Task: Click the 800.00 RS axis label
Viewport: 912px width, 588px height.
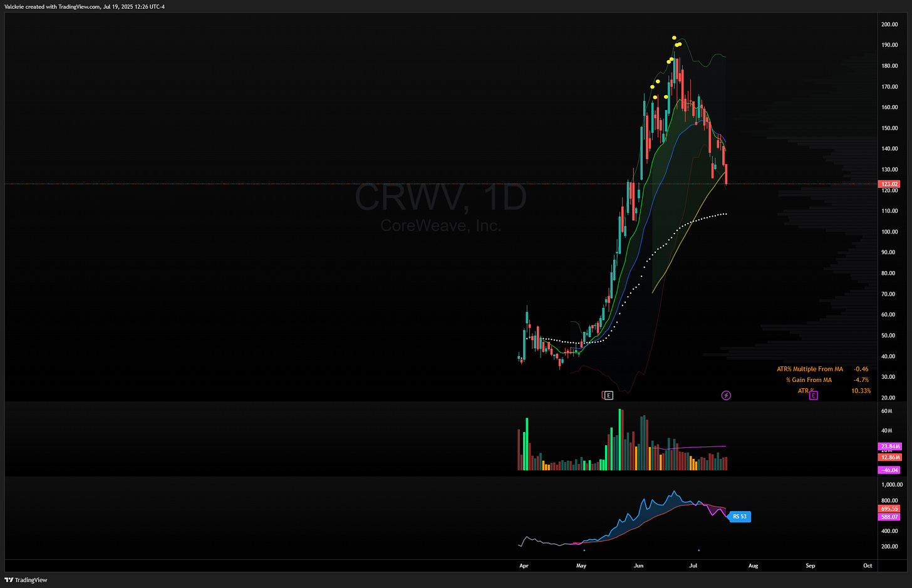Action: (889, 500)
